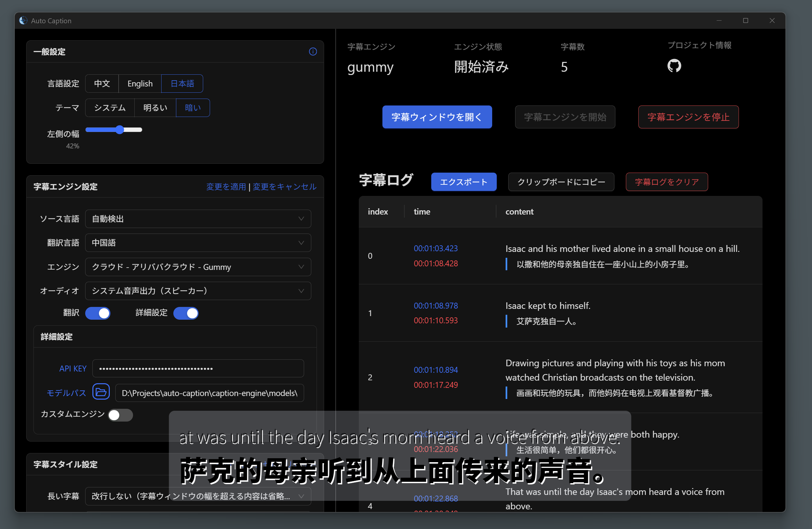Click the folder icon for モデルパス
This screenshot has width=812, height=529.
[101, 392]
